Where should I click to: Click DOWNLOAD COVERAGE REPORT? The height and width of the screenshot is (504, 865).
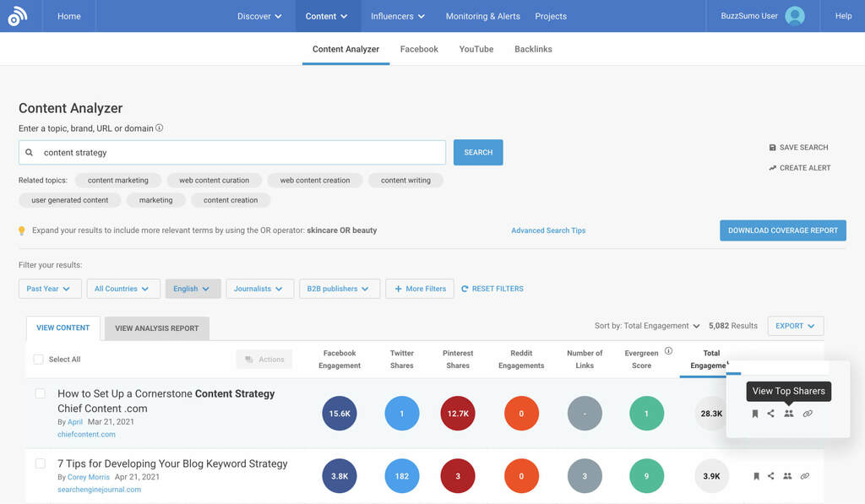click(x=783, y=230)
